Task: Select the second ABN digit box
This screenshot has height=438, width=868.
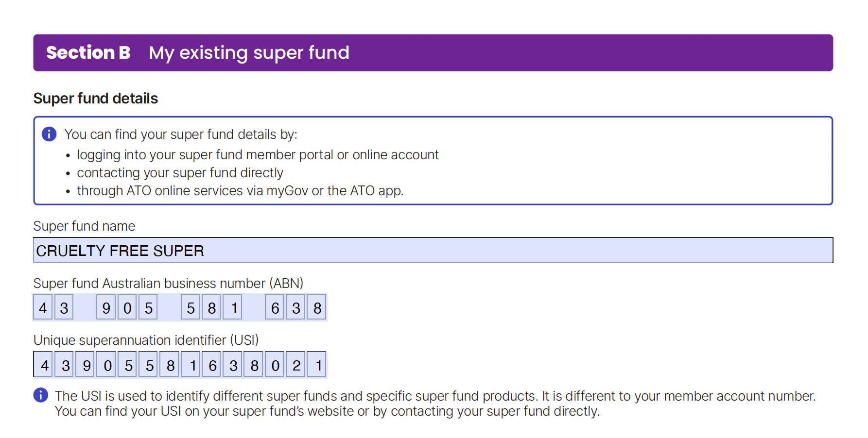Action: 64,308
